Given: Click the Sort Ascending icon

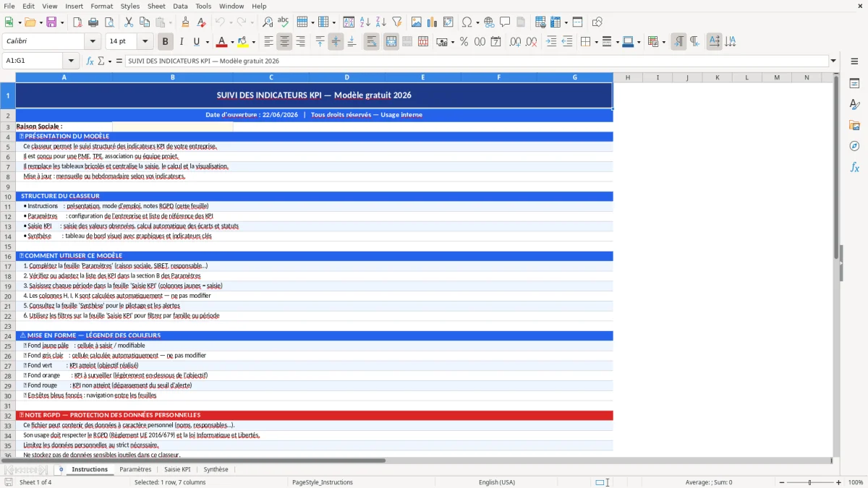Looking at the screenshot, I should point(365,22).
